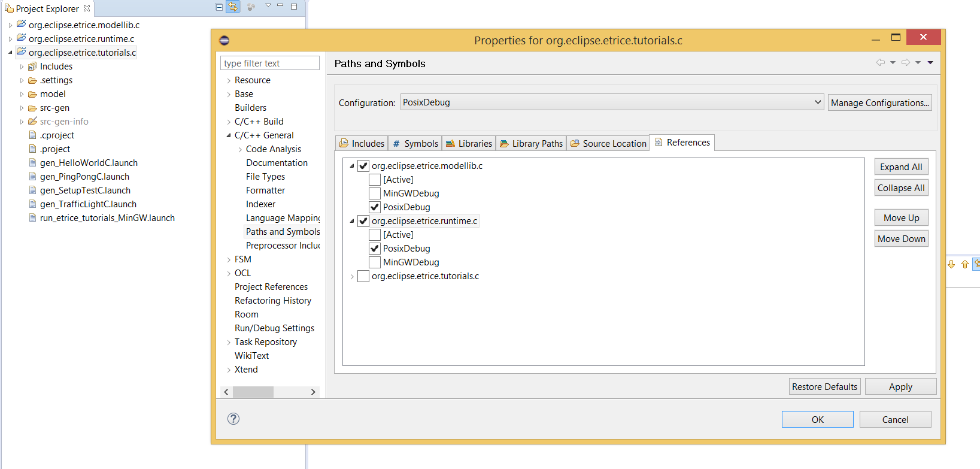Check MinGWDebug under modellib.c
The height and width of the screenshot is (469, 980).
(x=375, y=193)
